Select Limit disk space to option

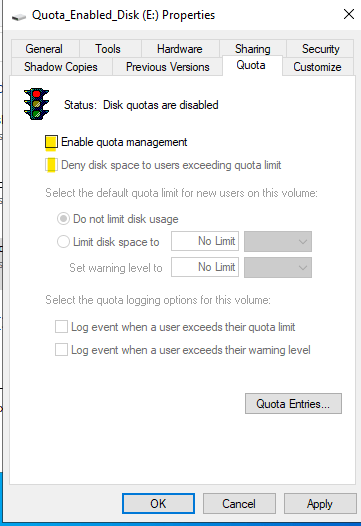pyautogui.click(x=63, y=242)
